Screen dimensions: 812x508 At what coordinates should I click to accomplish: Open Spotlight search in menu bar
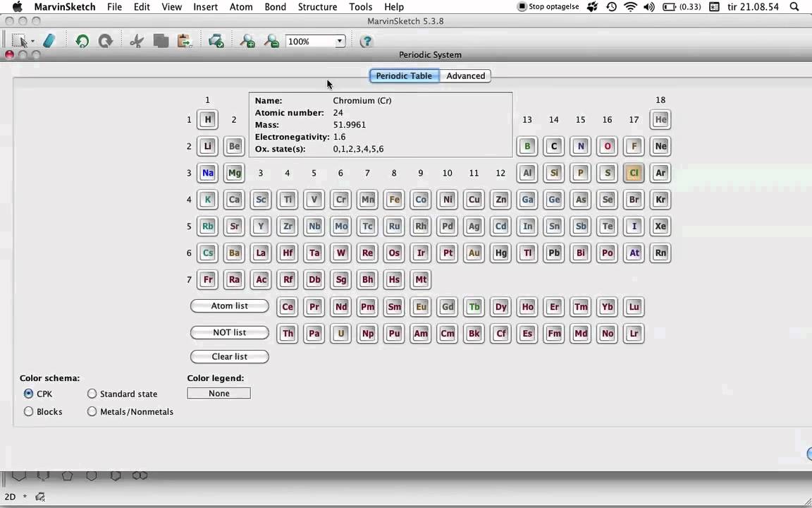point(794,7)
